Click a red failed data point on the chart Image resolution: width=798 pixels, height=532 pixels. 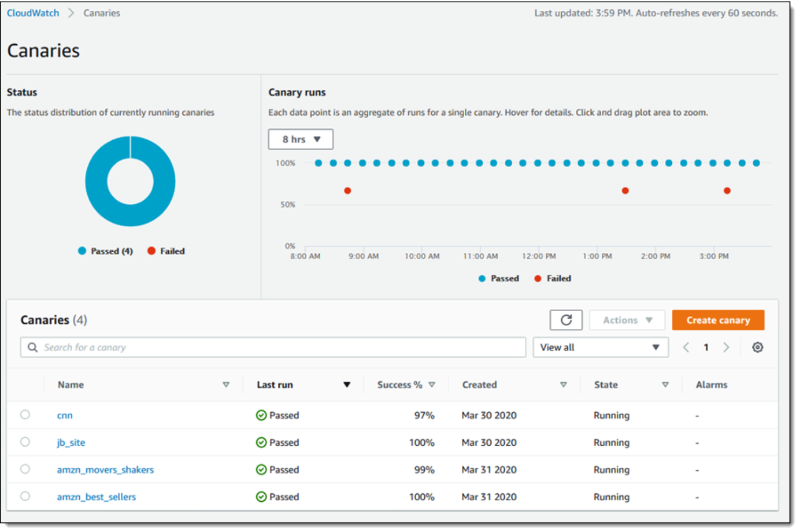tap(347, 190)
